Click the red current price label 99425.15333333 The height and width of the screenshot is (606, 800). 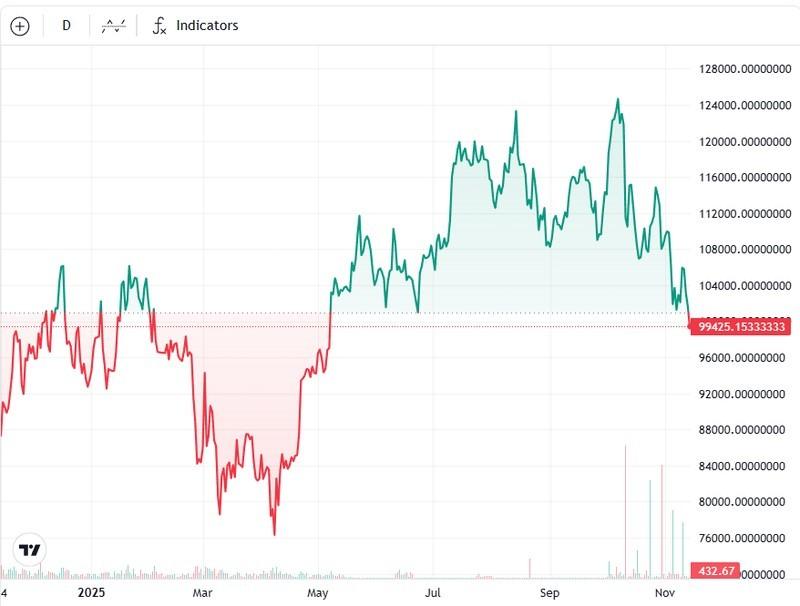click(741, 324)
